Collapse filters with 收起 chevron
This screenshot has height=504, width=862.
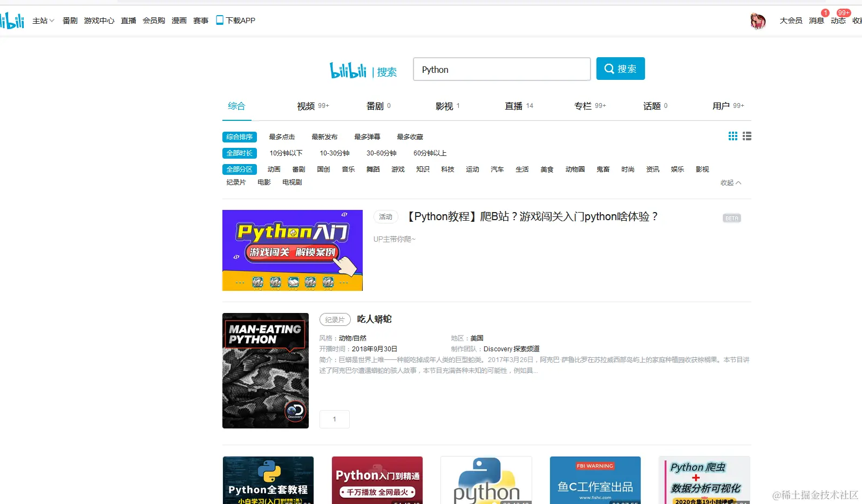[731, 183]
